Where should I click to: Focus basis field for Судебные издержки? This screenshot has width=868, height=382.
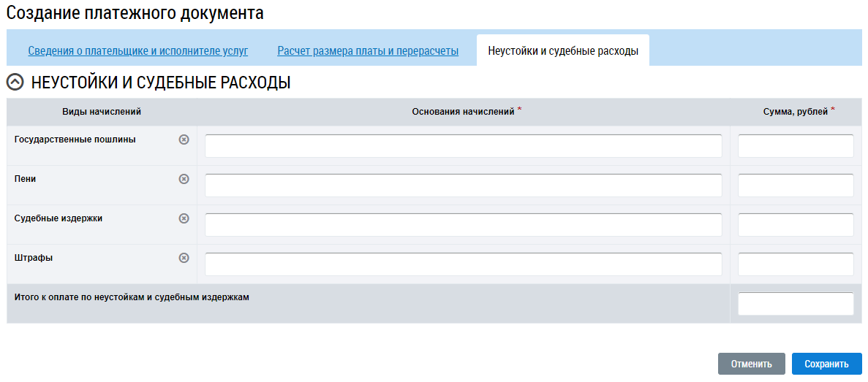click(463, 224)
